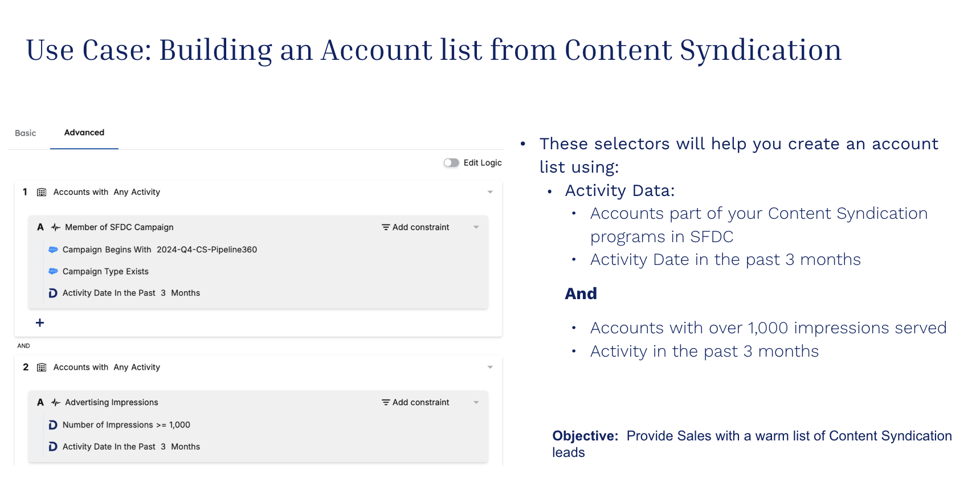
Task: Click the activity pulse icon beside Advertising Impressions
Action: (x=55, y=402)
